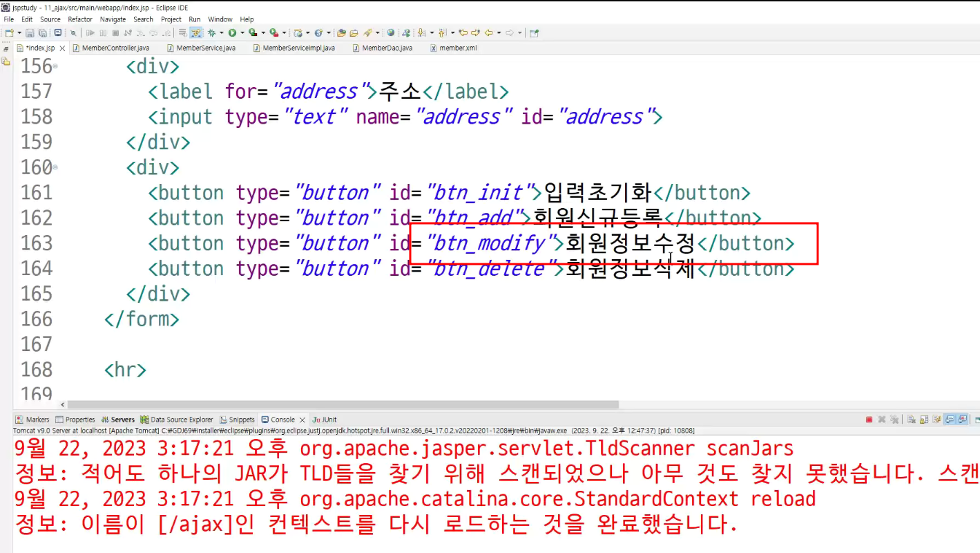
Task: Open New file dropdown arrow
Action: pos(19,32)
